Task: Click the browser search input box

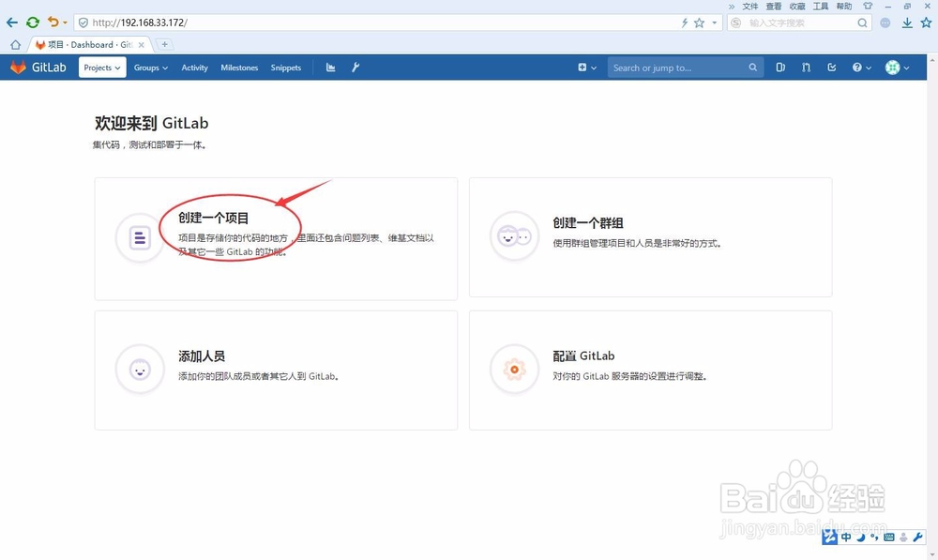Action: [x=800, y=23]
